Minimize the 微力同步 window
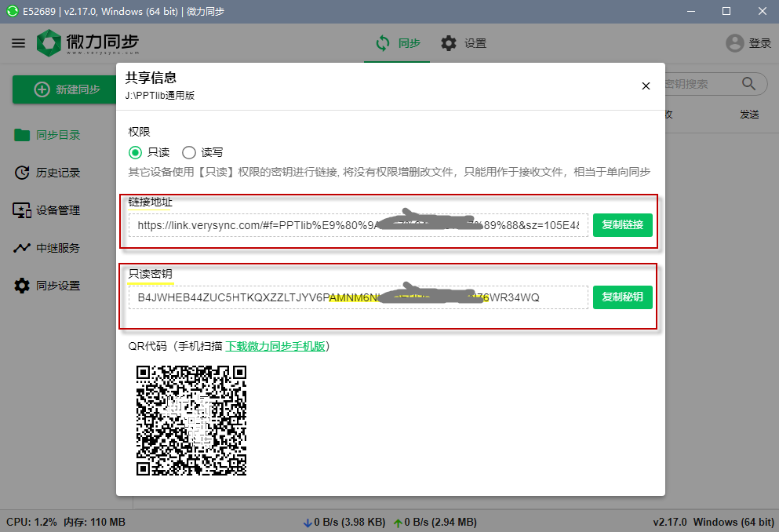Image resolution: width=779 pixels, height=532 pixels. 691,11
